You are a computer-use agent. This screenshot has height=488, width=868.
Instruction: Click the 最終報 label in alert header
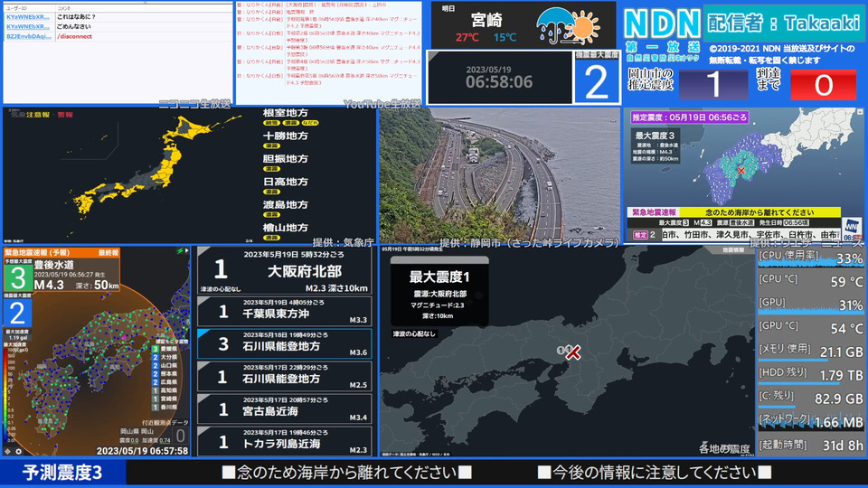(108, 252)
